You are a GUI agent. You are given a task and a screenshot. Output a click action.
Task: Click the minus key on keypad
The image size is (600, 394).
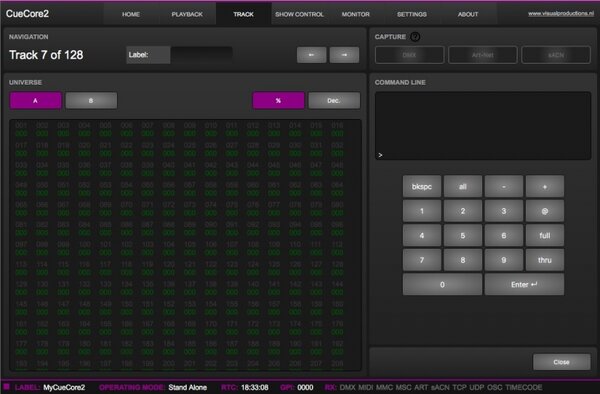tap(504, 187)
